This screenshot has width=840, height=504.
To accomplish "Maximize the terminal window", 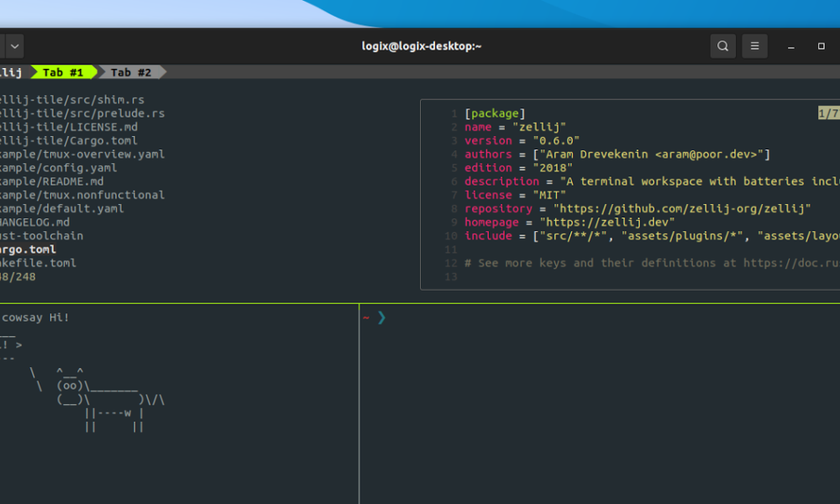I will pos(822,46).
